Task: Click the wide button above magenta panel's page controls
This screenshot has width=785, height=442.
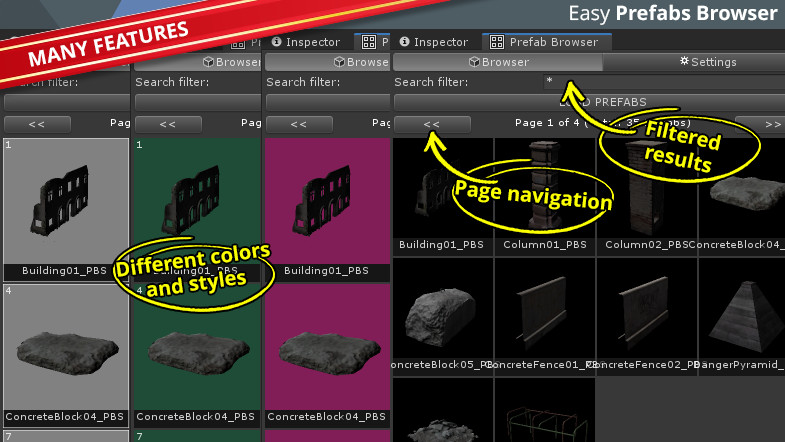Action: click(x=328, y=102)
